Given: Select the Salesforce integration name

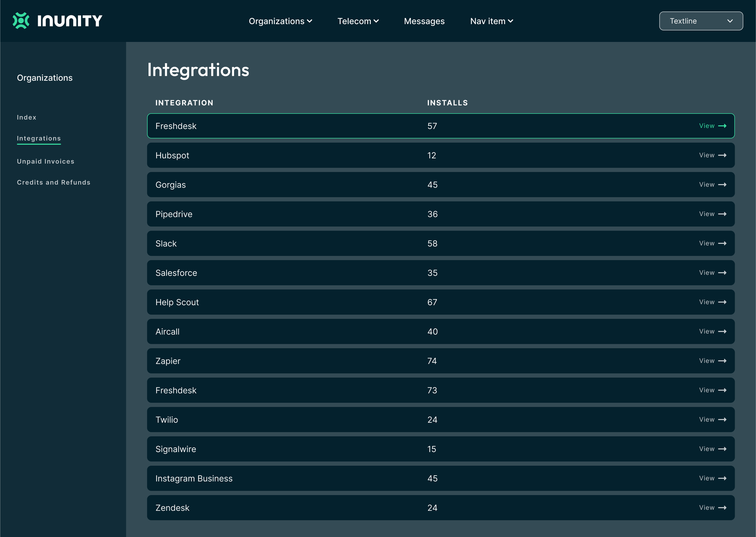Looking at the screenshot, I should click(176, 273).
